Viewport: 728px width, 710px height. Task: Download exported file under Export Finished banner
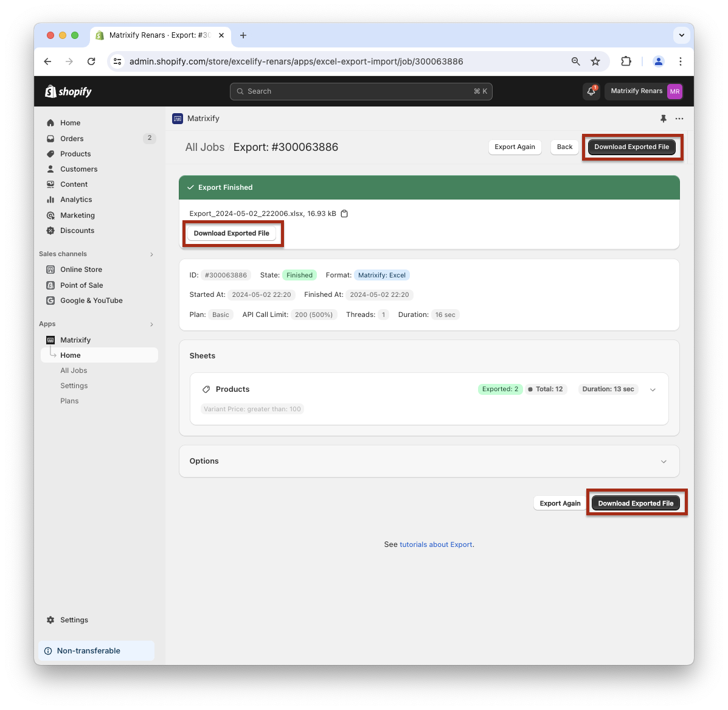pyautogui.click(x=231, y=234)
